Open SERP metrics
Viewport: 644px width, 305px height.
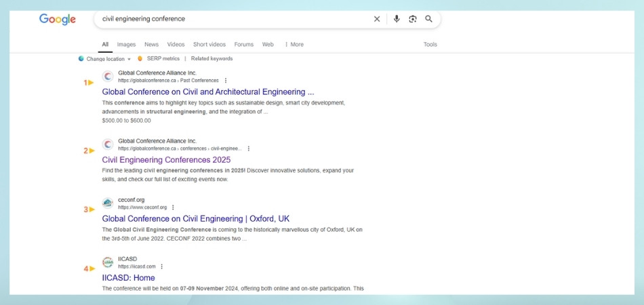(x=163, y=59)
